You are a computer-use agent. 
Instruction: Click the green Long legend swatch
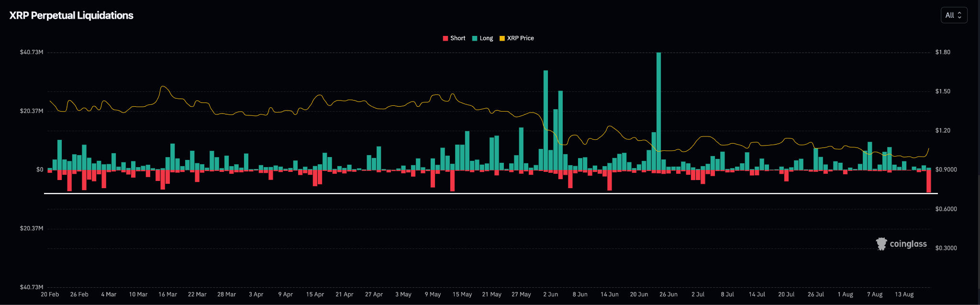(475, 38)
